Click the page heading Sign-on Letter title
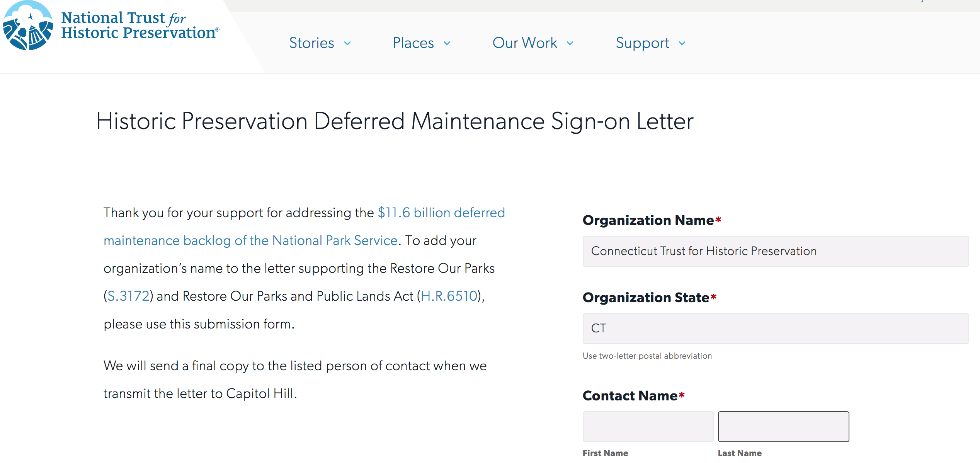Screen dimensions: 980x463 (395, 121)
